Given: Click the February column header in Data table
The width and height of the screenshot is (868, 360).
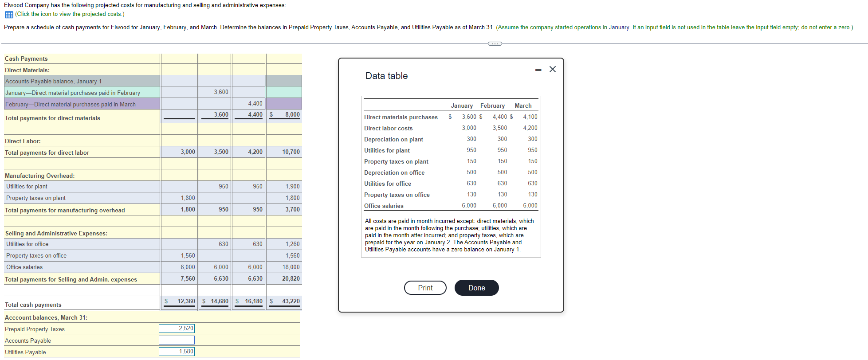Looking at the screenshot, I should [x=492, y=106].
